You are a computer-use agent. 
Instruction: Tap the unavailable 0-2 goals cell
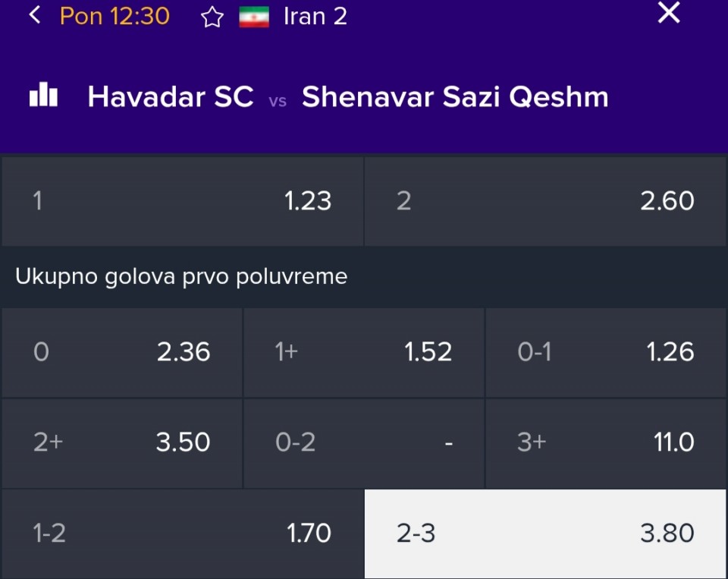pyautogui.click(x=364, y=442)
